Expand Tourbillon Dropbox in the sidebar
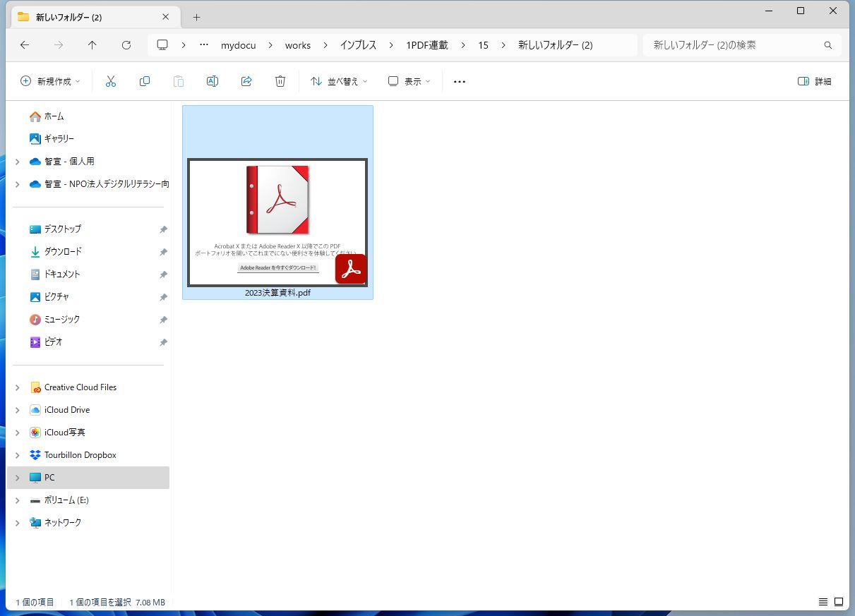This screenshot has width=855, height=616. coord(16,454)
